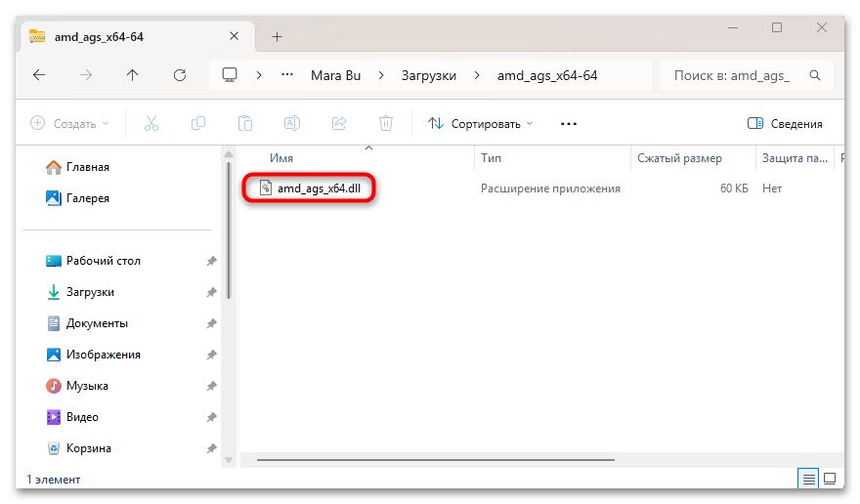The width and height of the screenshot is (860, 504).
Task: Sort by the Сжатый размер column header
Action: pyautogui.click(x=679, y=158)
